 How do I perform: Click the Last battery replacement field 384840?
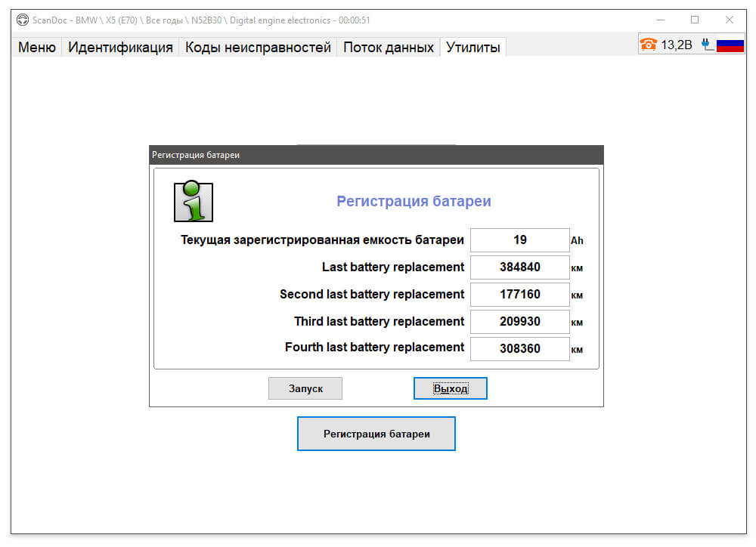pyautogui.click(x=520, y=267)
